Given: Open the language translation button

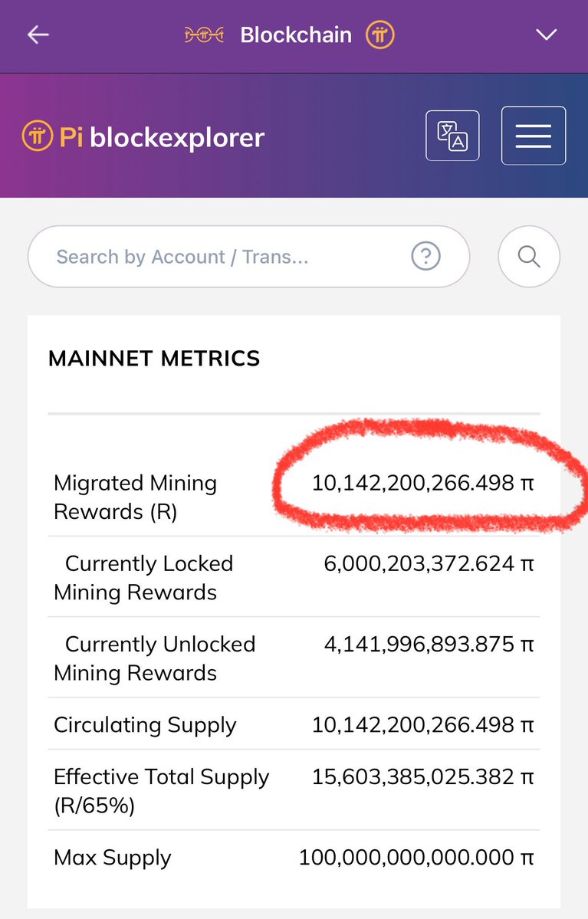Looking at the screenshot, I should 452,136.
